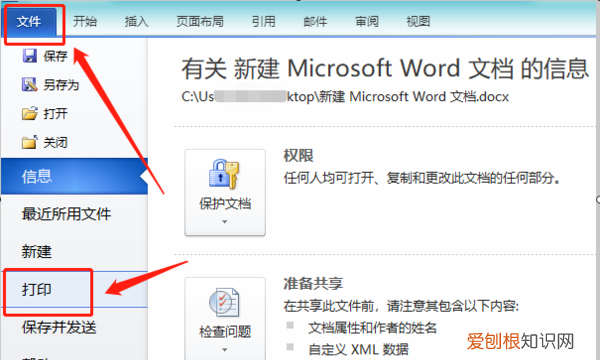600x360 pixels.
Task: Open the 引用 ribbon tab
Action: [264, 21]
